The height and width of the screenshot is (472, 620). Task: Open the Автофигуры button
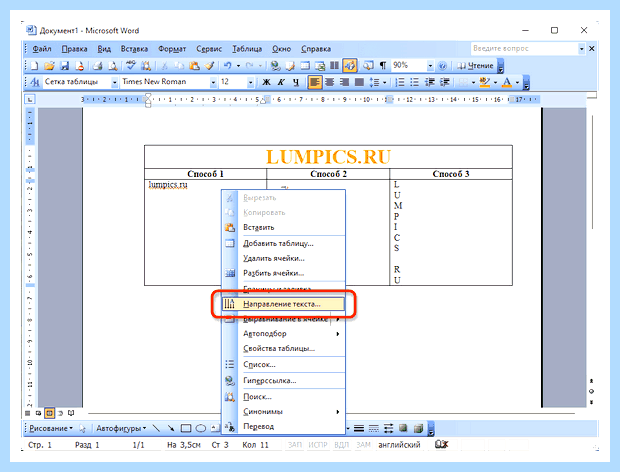click(121, 429)
